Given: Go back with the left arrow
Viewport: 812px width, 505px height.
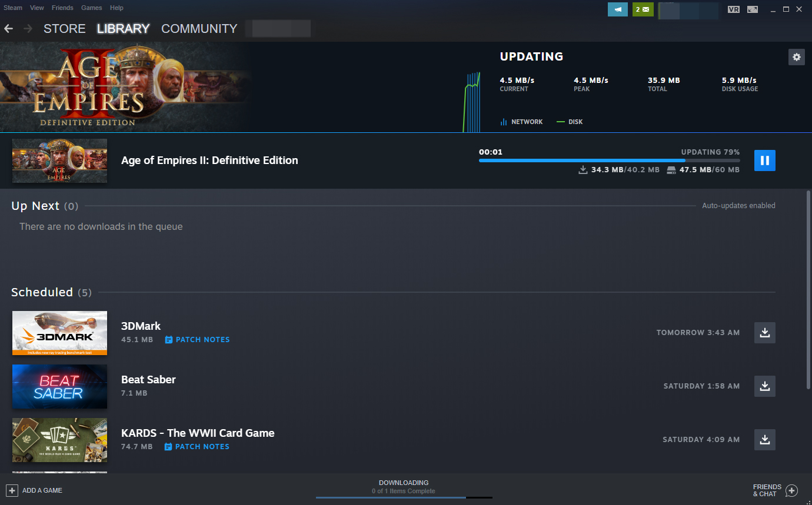Looking at the screenshot, I should coord(8,28).
